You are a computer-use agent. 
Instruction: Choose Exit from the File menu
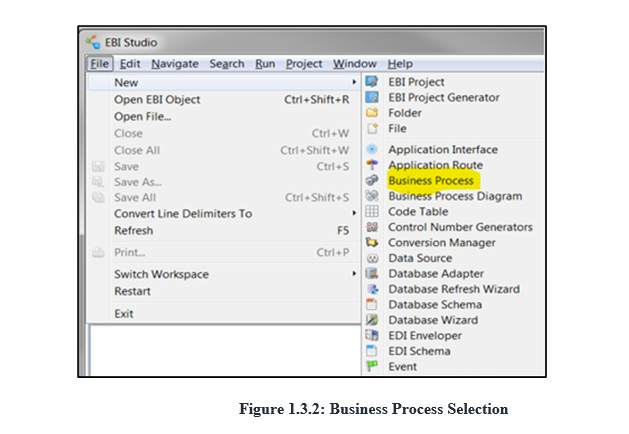pyautogui.click(x=224, y=313)
